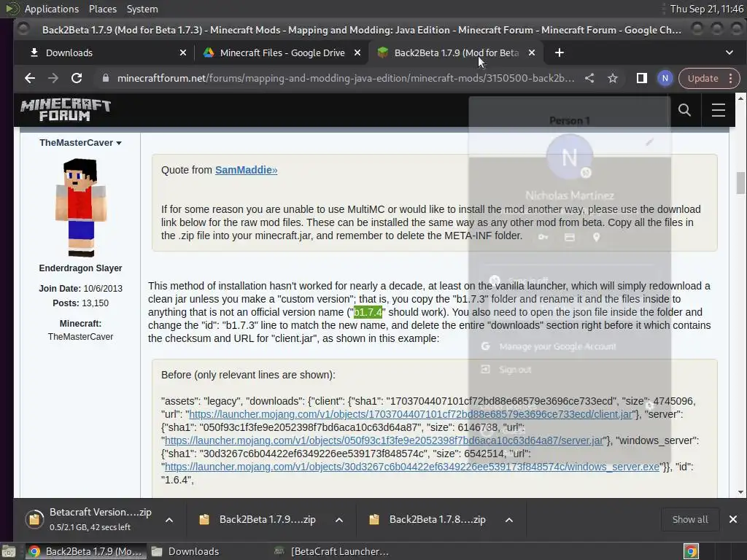
Task: Open the server.jar mojang launcher link
Action: 384,440
